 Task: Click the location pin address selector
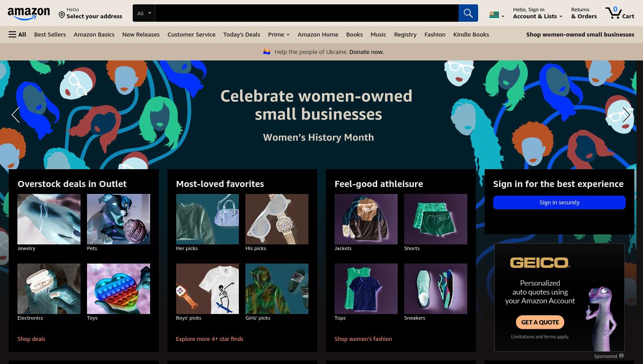(x=90, y=13)
